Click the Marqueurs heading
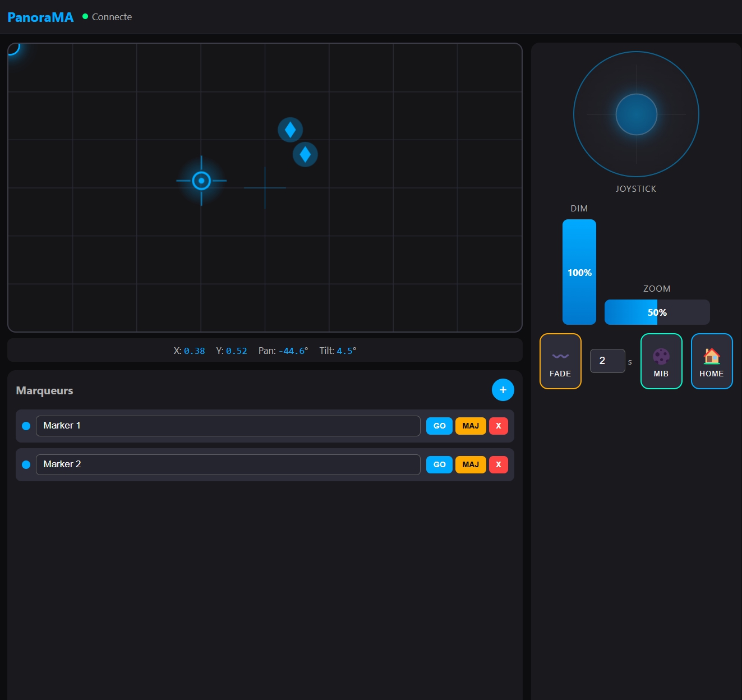The image size is (742, 700). 44,390
